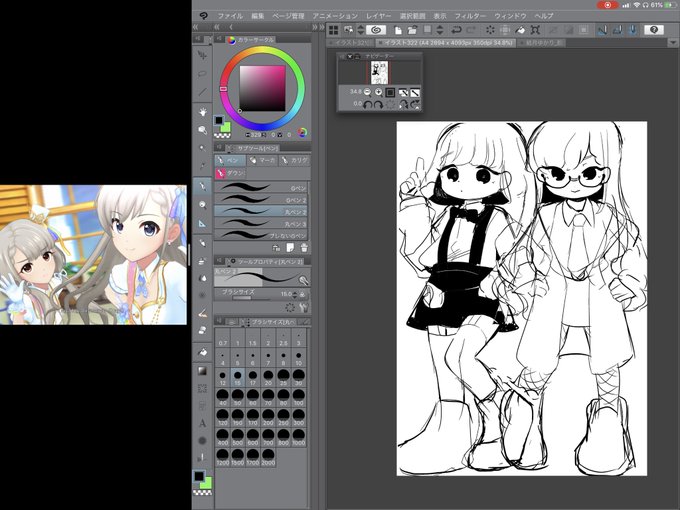Open the ページ管理 menu
This screenshot has height=510, width=680.
pos(288,16)
